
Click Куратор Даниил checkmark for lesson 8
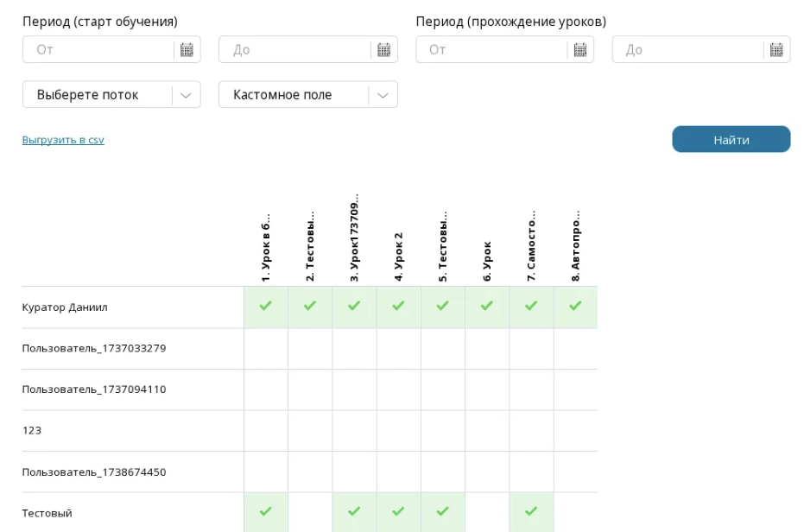575,306
